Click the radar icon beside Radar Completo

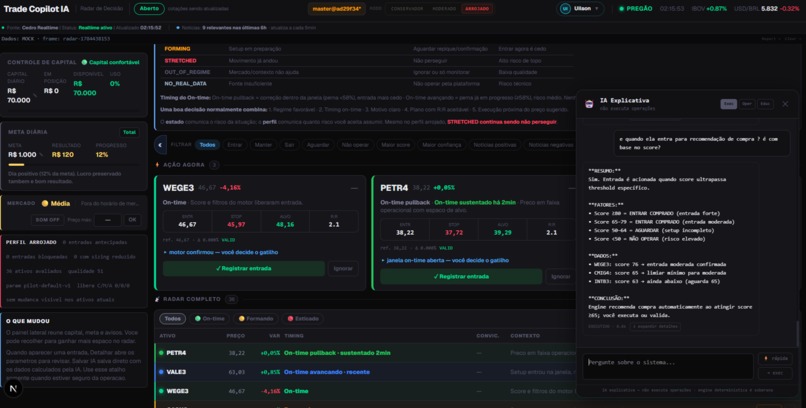(157, 299)
